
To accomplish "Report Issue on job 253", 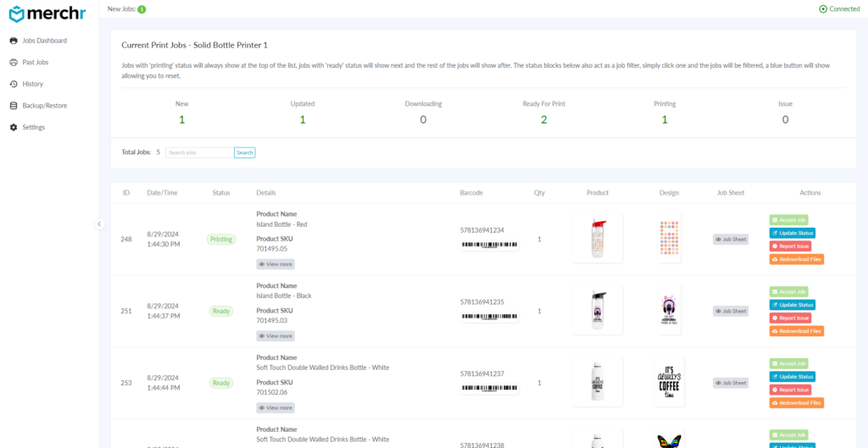I will (x=790, y=390).
